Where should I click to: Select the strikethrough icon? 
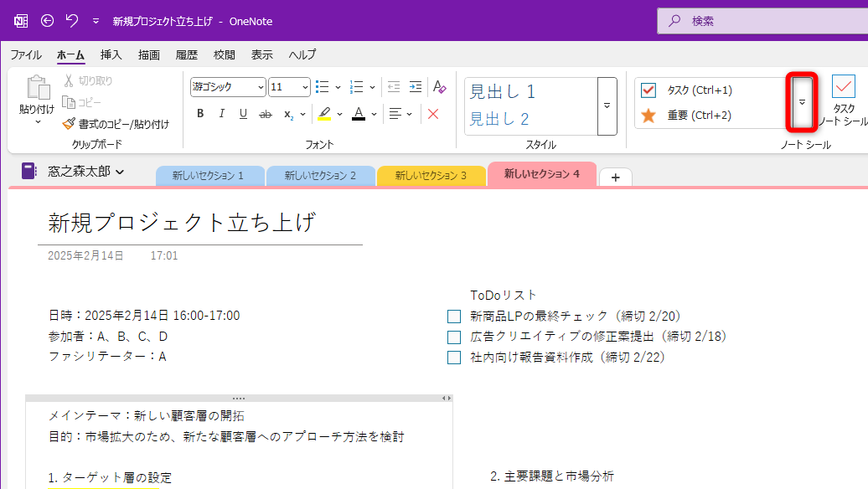pos(264,114)
